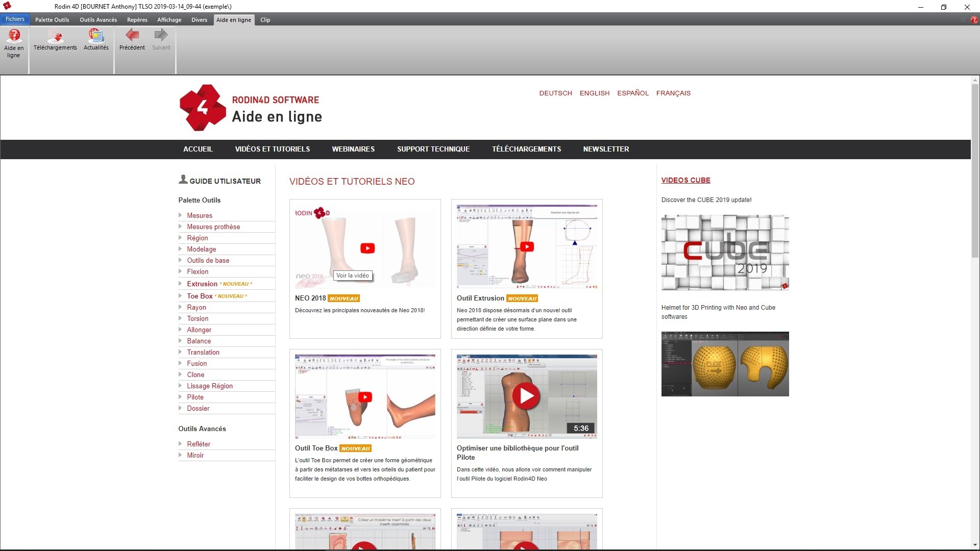Screen dimensions: 980x551
Task: Open the Outils de base guide link
Action: coord(208,260)
